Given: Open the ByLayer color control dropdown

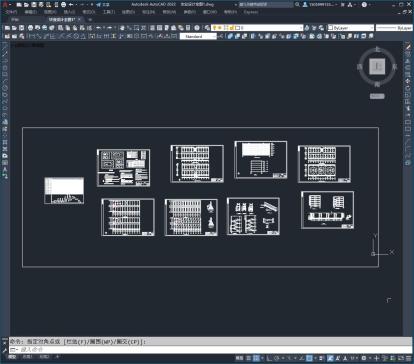Looking at the screenshot, I should point(351,28).
